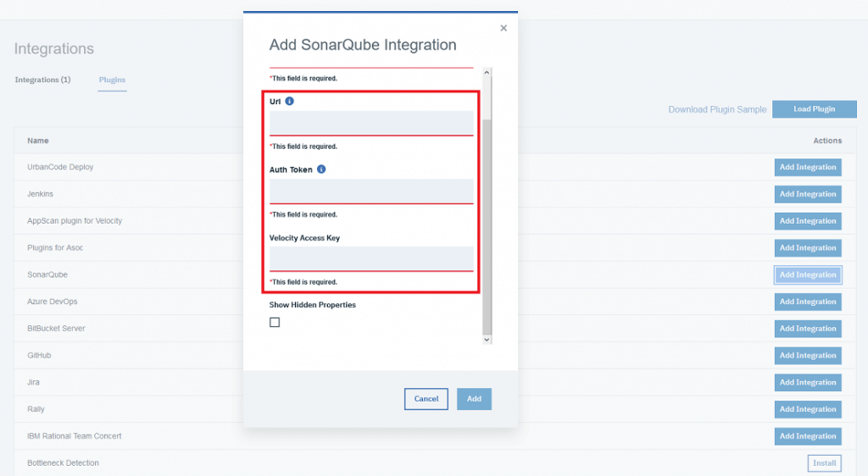
Task: Click the IBM Rational Team Concert name
Action: tap(75, 436)
